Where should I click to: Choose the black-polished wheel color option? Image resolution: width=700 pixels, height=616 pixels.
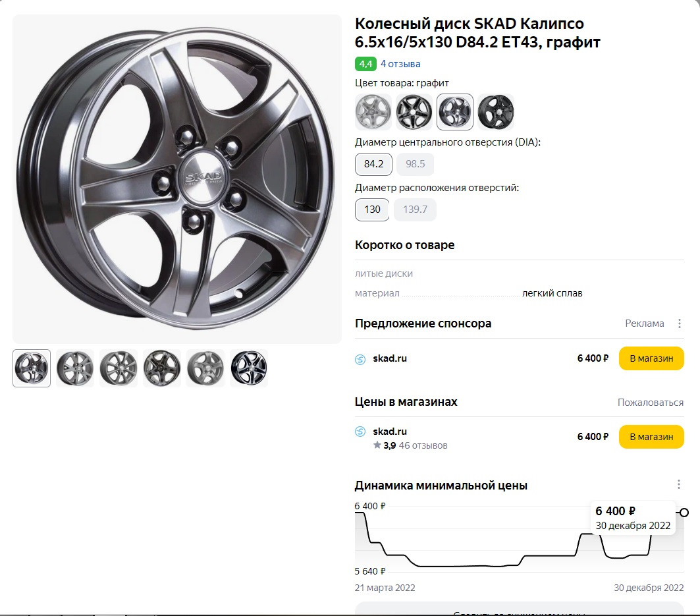[x=414, y=112]
